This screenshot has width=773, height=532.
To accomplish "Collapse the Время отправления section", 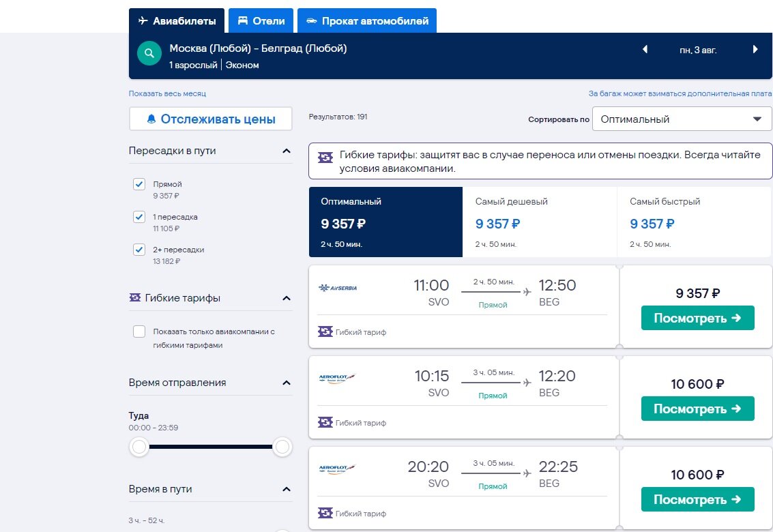I will coord(287,383).
